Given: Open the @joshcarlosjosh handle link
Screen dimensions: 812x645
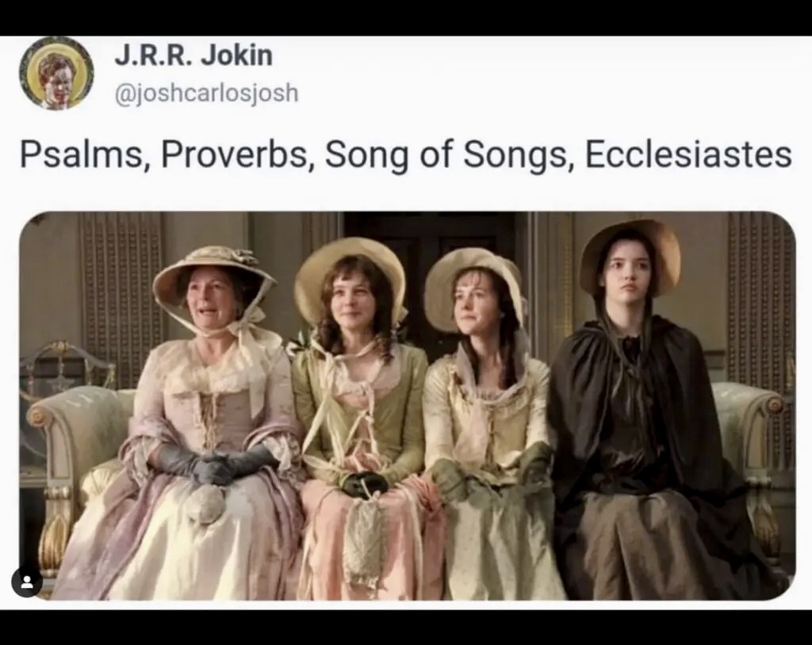Looking at the screenshot, I should [x=206, y=94].
